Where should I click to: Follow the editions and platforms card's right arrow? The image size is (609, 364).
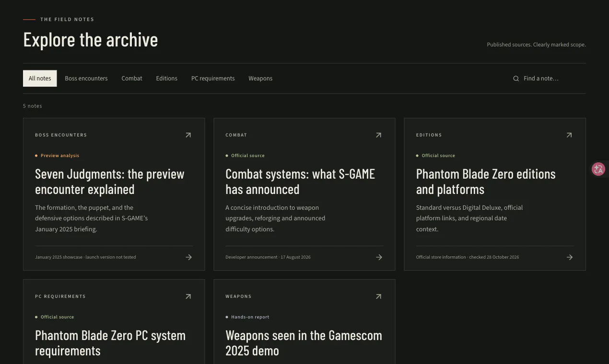click(569, 257)
